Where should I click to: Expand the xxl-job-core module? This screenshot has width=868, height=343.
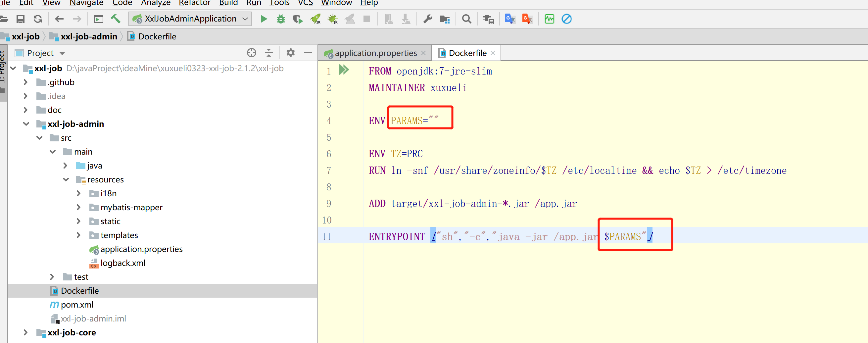(x=25, y=332)
